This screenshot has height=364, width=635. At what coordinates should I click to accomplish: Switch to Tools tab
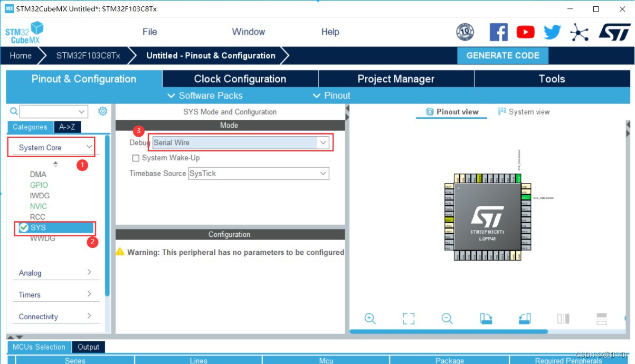tap(552, 79)
